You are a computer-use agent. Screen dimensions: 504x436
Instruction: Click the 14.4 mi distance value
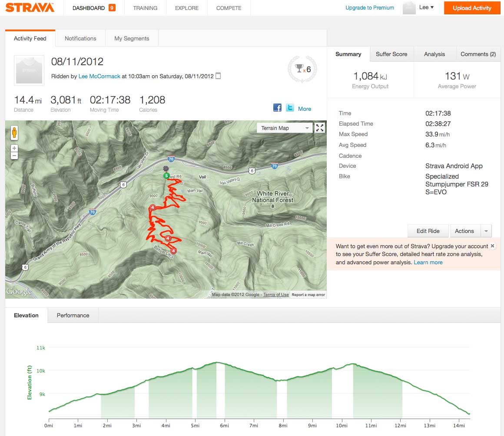click(28, 100)
